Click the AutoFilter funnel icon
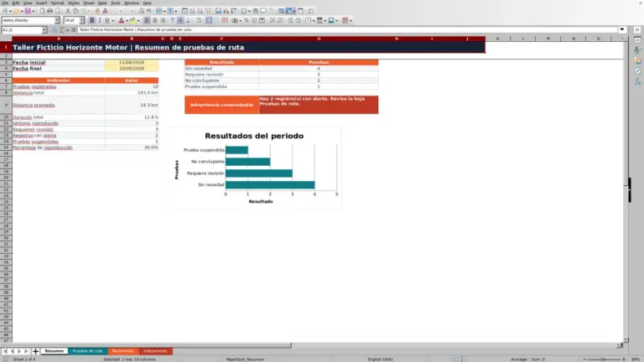Viewport: 644px width, 362px height. (x=208, y=11)
